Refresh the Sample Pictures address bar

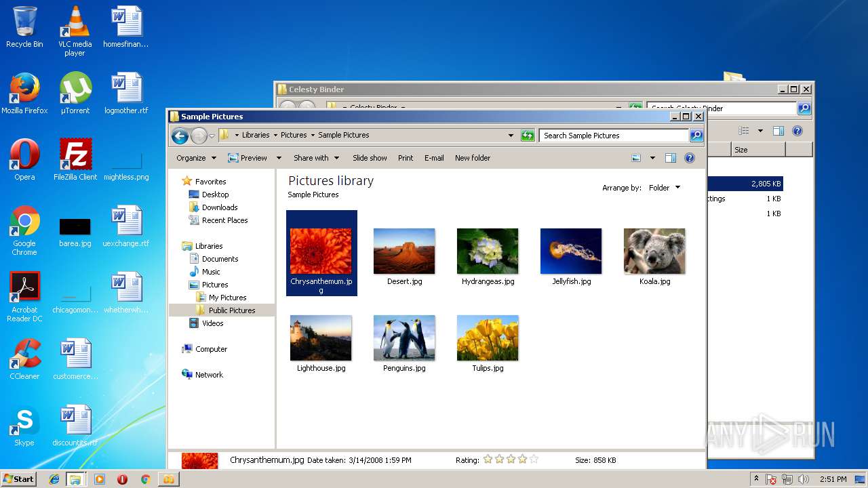[x=528, y=136]
